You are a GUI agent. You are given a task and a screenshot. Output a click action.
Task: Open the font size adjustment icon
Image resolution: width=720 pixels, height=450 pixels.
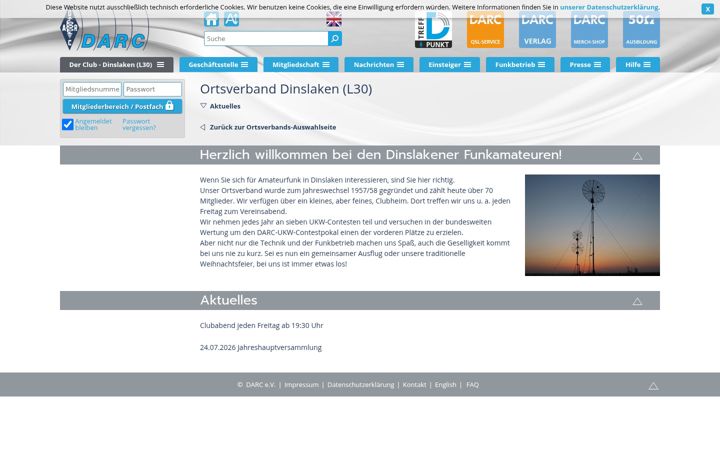tap(231, 19)
